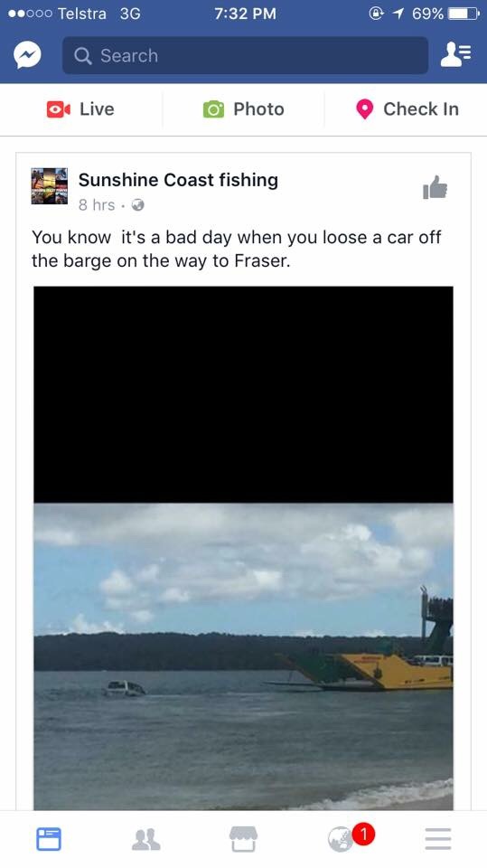Open Messenger from the top bar
The height and width of the screenshot is (868, 487).
point(27,55)
